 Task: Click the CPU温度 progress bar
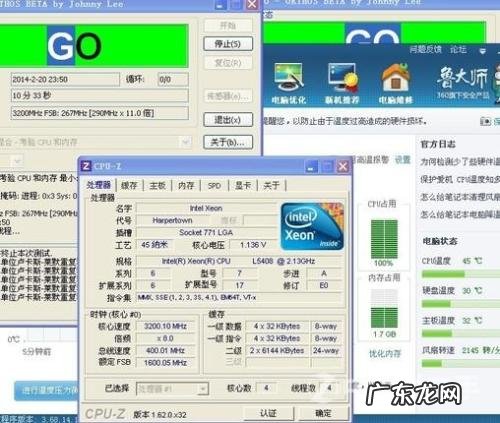tap(461, 274)
